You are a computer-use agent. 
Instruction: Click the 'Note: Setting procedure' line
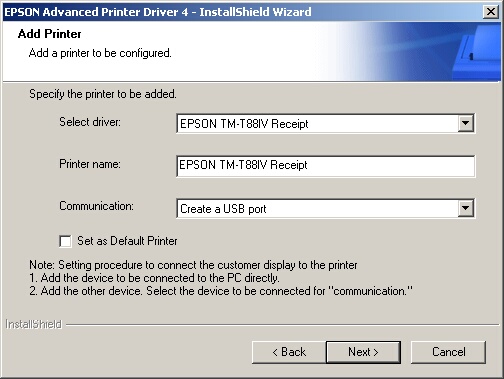193,265
